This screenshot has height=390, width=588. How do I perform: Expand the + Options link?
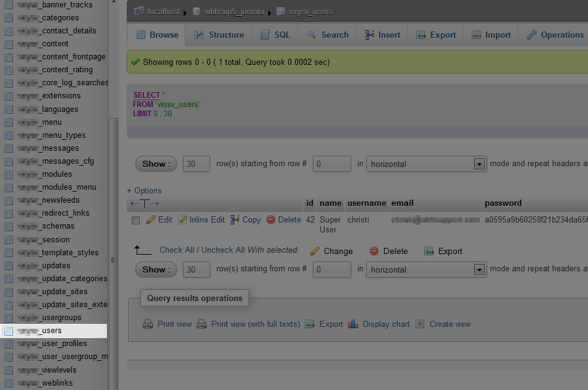(144, 190)
